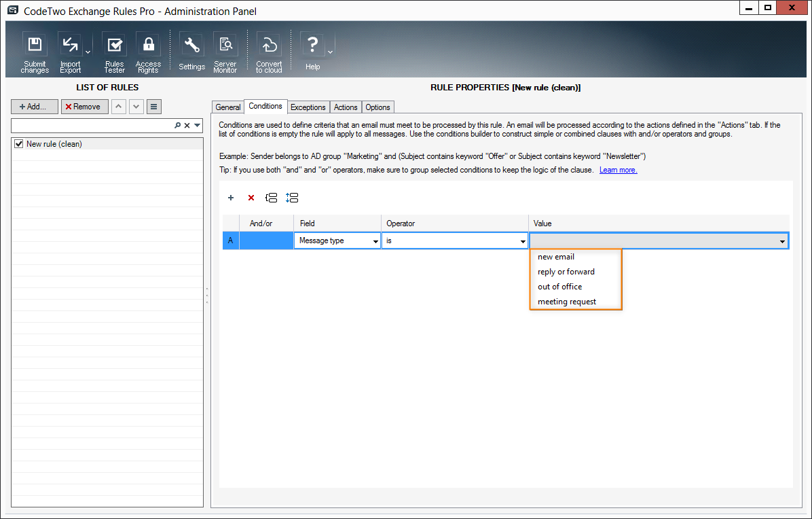812x519 pixels.
Task: Select the Conditions tab
Action: pos(265,106)
